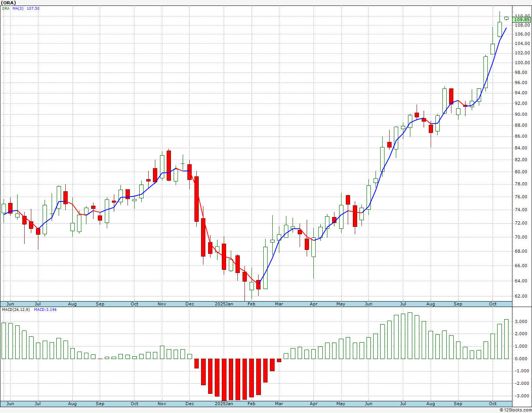Select the 106.00 price level

tap(522, 34)
